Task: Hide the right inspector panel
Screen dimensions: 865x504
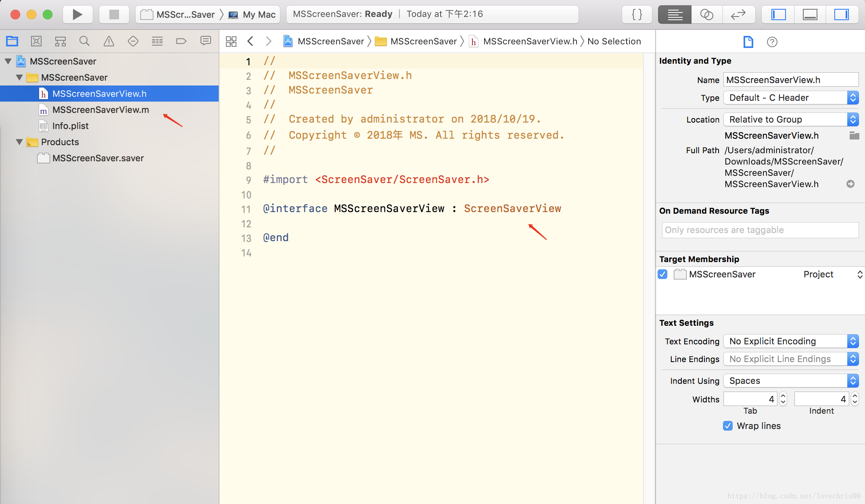Action: 841,15
